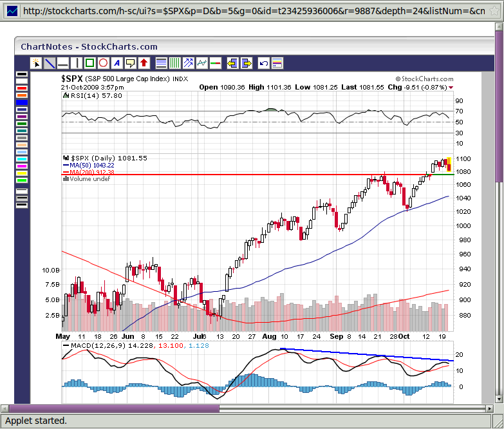Click the 'MA(50) 1043.22' legend label
504x429 pixels.
92,166
